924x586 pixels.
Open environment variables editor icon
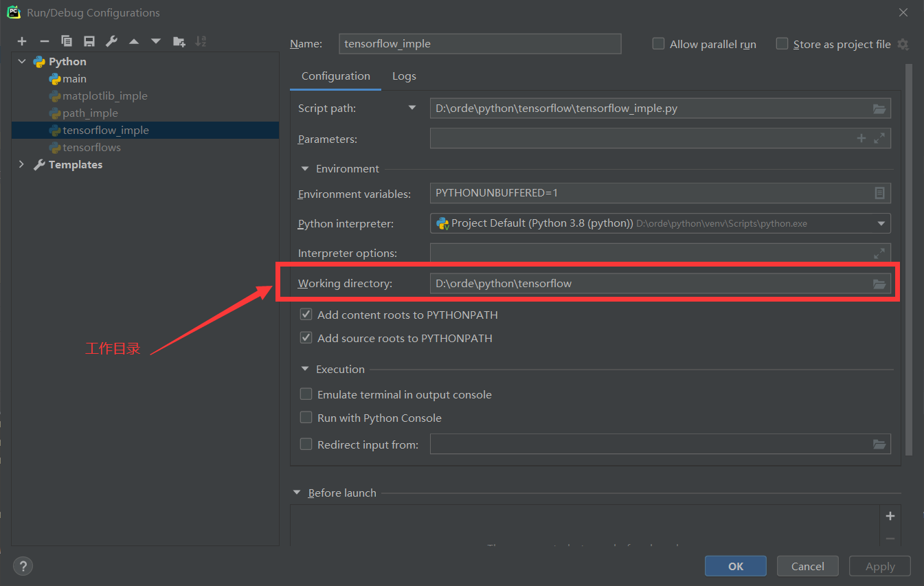click(879, 193)
